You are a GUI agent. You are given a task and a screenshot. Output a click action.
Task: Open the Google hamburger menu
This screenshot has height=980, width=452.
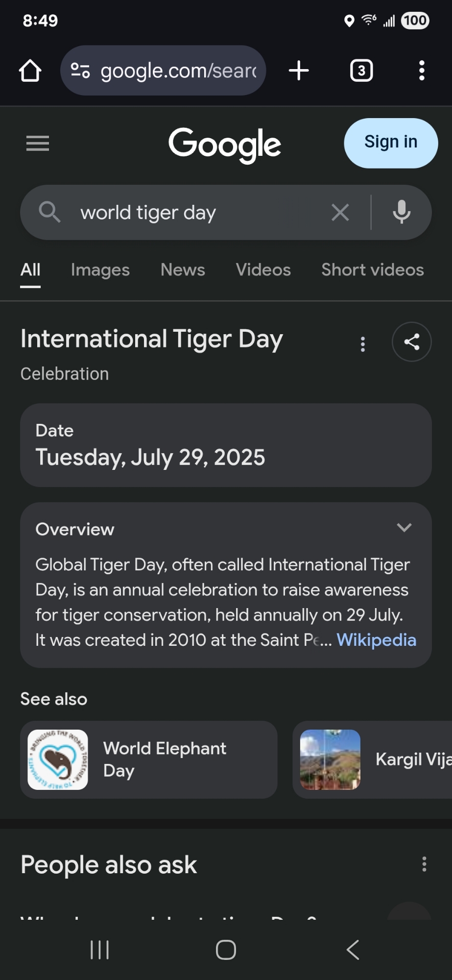pyautogui.click(x=38, y=143)
